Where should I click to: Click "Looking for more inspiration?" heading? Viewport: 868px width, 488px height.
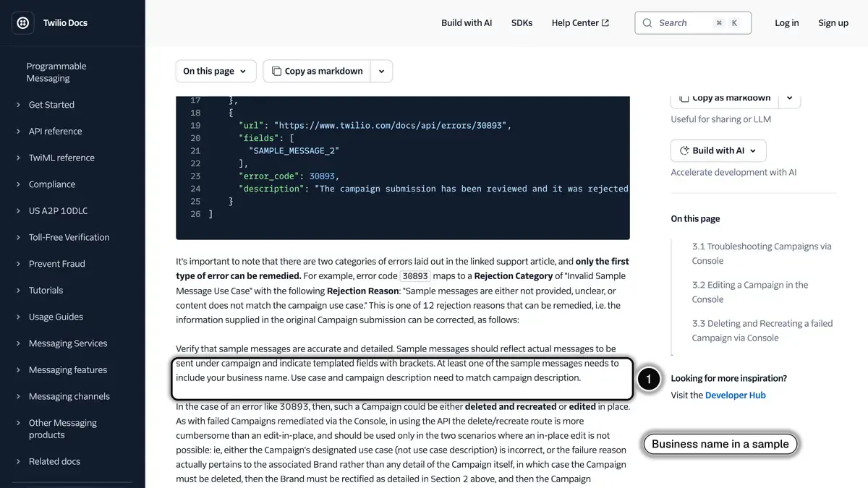point(728,378)
